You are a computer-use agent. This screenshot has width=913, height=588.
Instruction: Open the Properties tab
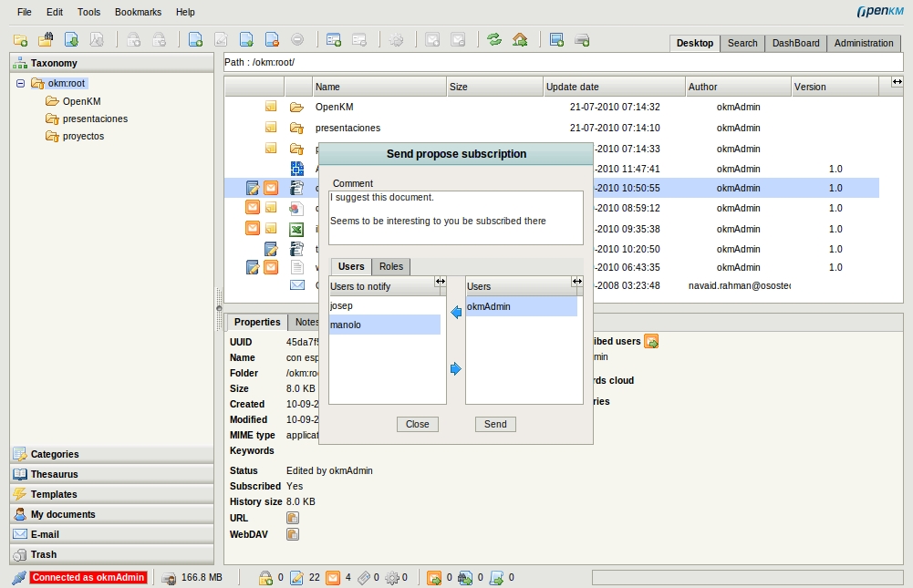257,322
